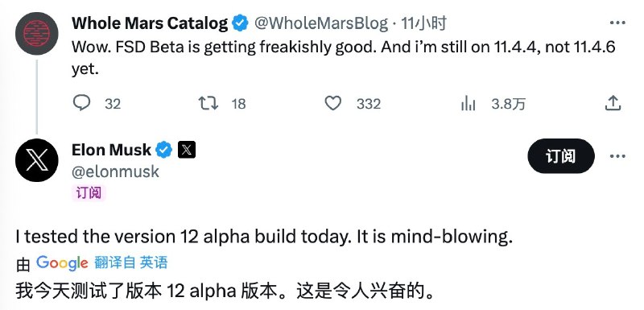Open more options on Elon Musk tweet

click(617, 156)
